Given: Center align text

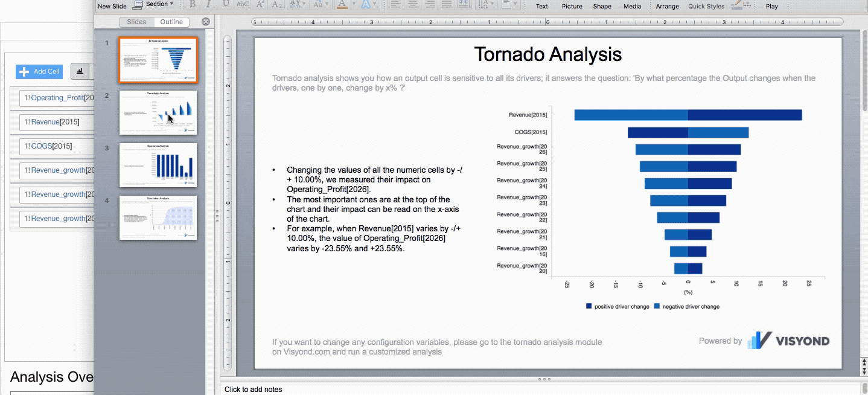Looking at the screenshot, I should (x=413, y=4).
